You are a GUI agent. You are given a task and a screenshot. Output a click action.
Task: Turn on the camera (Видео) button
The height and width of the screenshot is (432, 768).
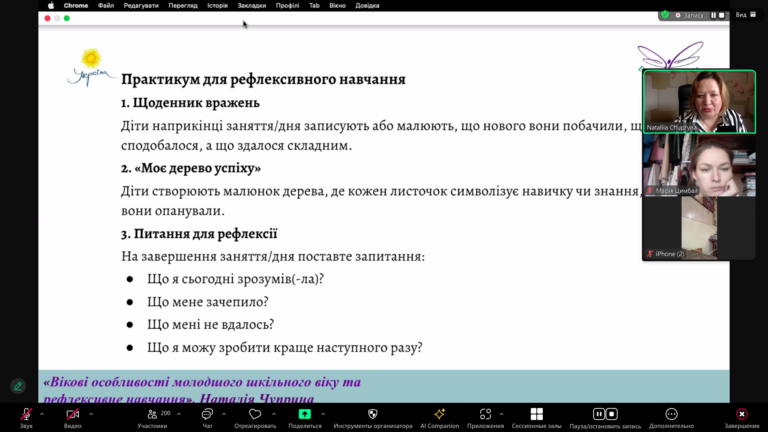tap(72, 414)
